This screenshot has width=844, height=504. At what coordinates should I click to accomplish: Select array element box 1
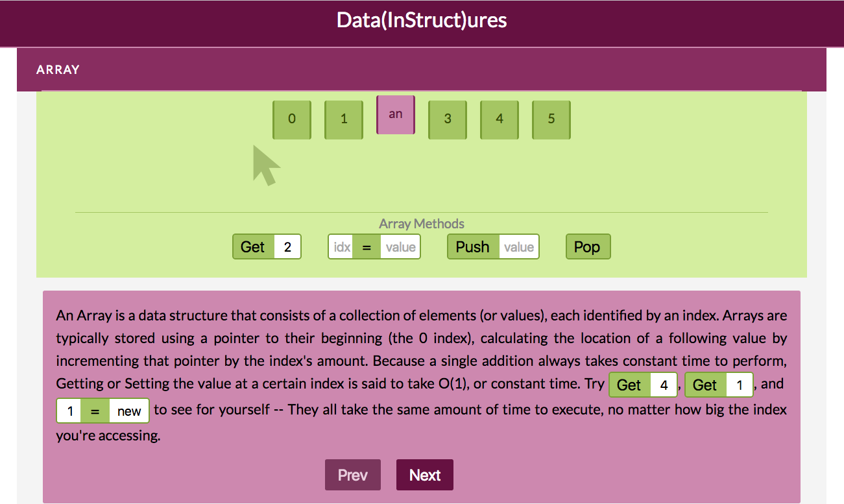tap(343, 119)
